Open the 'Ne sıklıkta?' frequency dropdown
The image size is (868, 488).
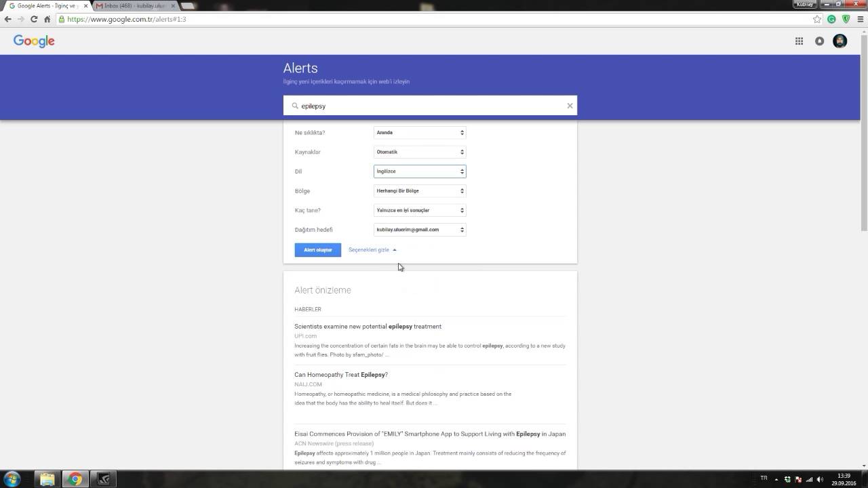[420, 132]
